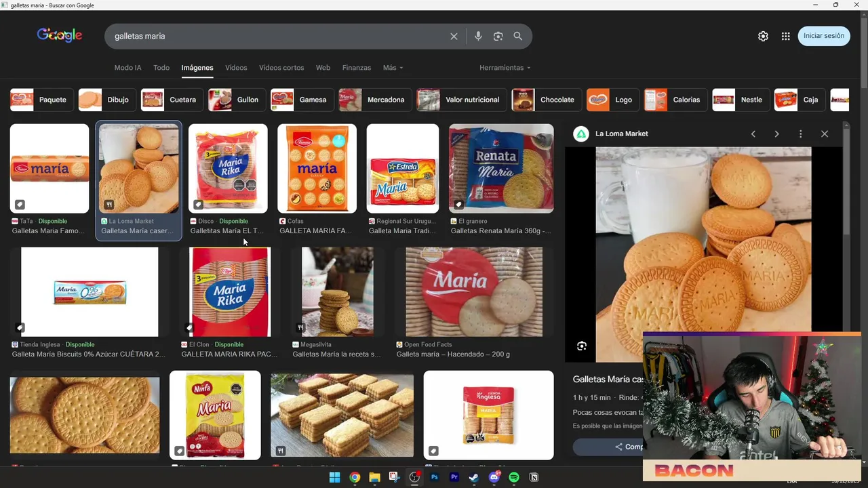This screenshot has height=488, width=868.
Task: Apply the Chocolate filter chip
Action: 547,100
